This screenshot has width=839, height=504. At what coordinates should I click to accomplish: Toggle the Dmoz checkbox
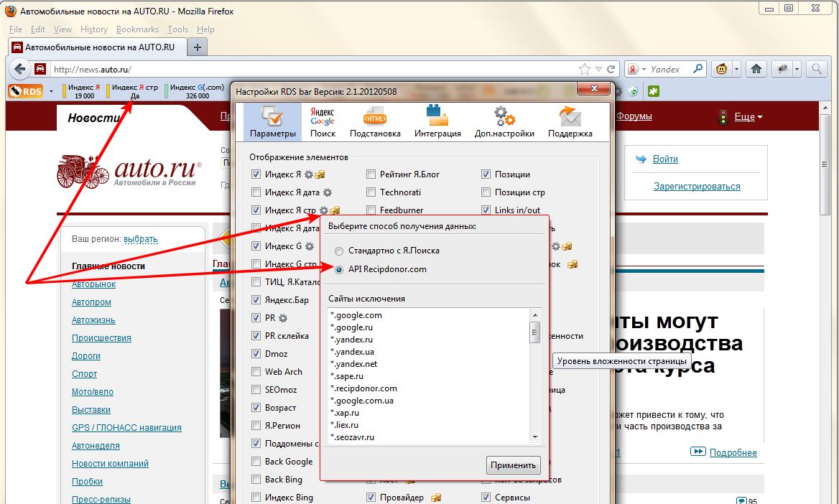coord(256,354)
